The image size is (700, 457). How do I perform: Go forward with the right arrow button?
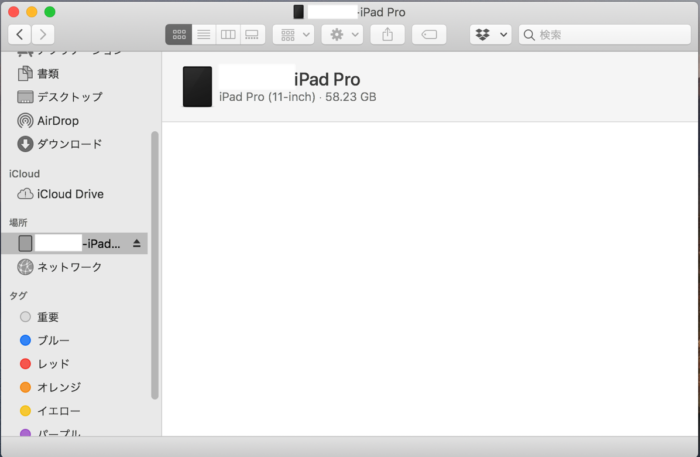43,34
